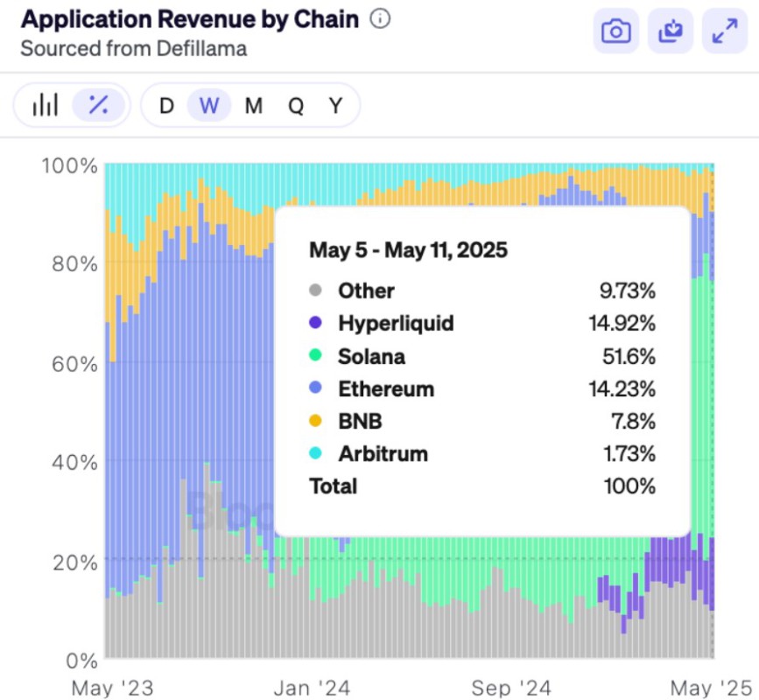
Task: Click the green Solana legend dot
Action: 316,356
